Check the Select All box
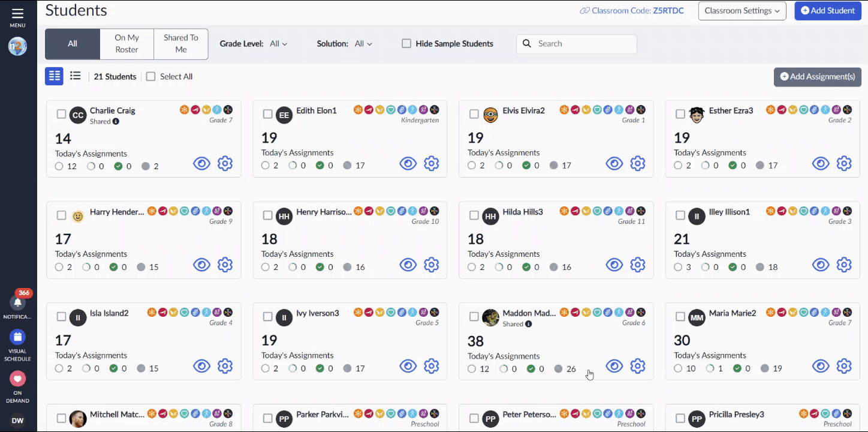868x432 pixels. [x=151, y=76]
